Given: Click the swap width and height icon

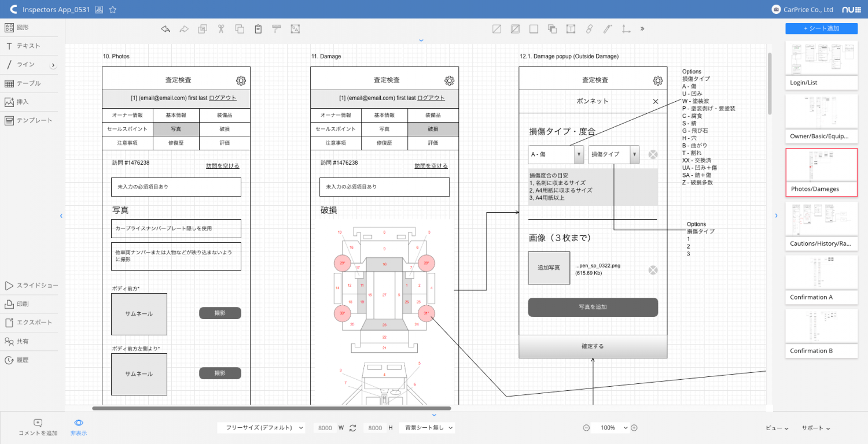Looking at the screenshot, I should [352, 428].
